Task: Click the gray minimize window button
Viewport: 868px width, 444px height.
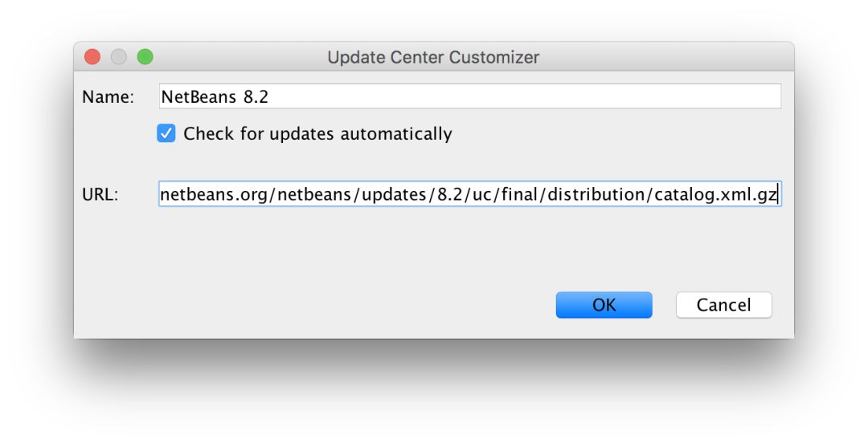Action: click(119, 57)
